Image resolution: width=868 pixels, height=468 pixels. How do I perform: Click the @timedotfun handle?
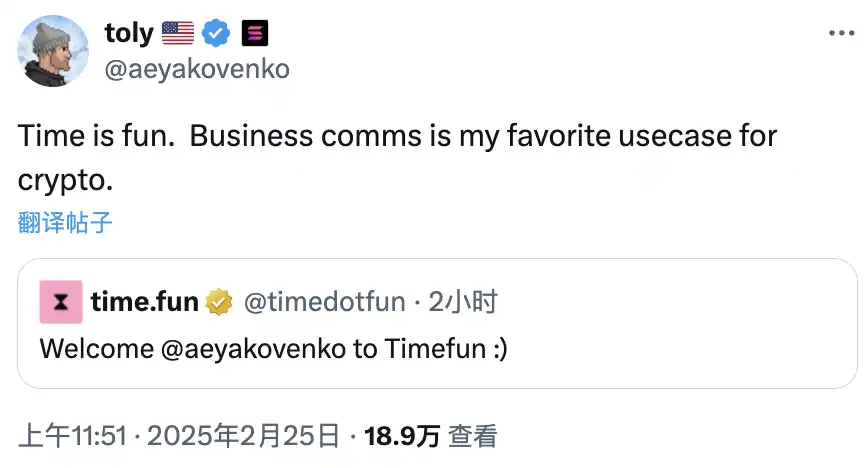pos(324,302)
